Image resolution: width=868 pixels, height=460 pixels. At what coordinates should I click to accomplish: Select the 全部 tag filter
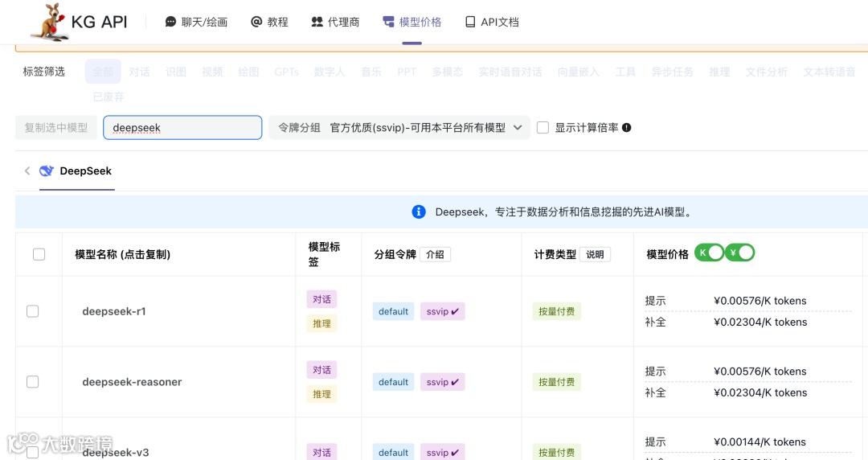point(103,72)
